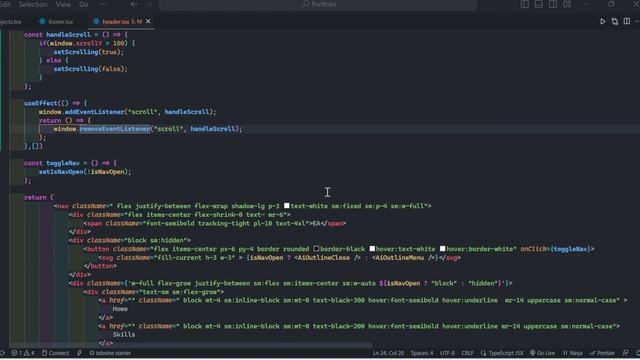
Task: Click the Prettier status bar item
Action: coord(602,353)
